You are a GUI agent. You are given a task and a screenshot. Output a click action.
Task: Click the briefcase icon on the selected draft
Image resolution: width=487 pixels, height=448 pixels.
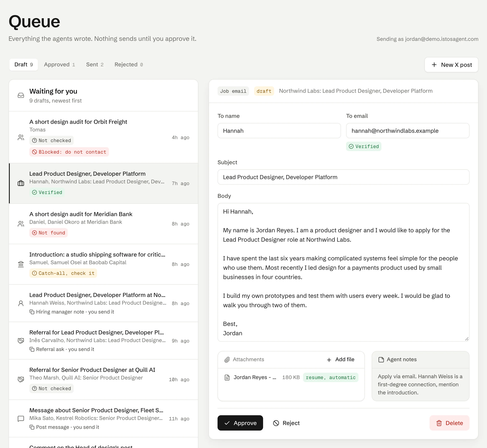click(21, 183)
